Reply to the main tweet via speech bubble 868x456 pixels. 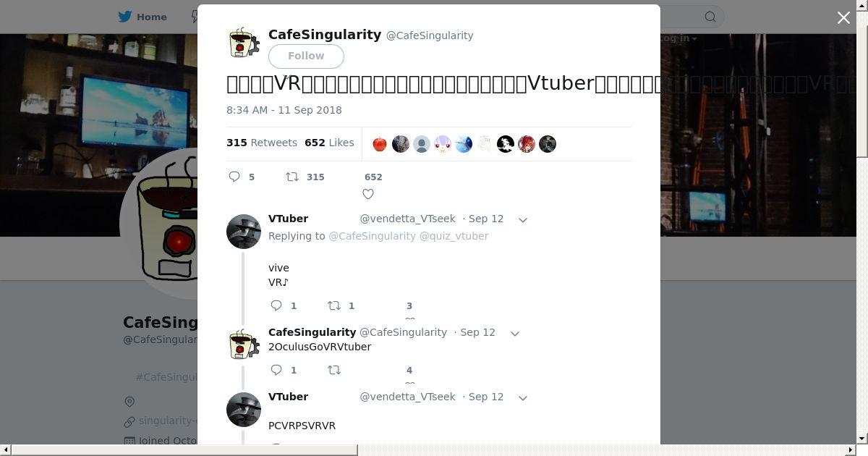[234, 177]
